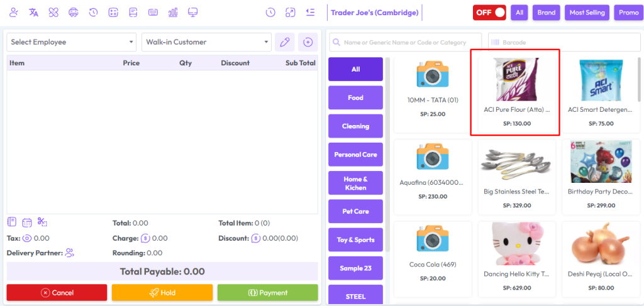This screenshot has height=306, width=644.
Task: Click the product grid vertical scrollbar
Action: pyautogui.click(x=639, y=79)
